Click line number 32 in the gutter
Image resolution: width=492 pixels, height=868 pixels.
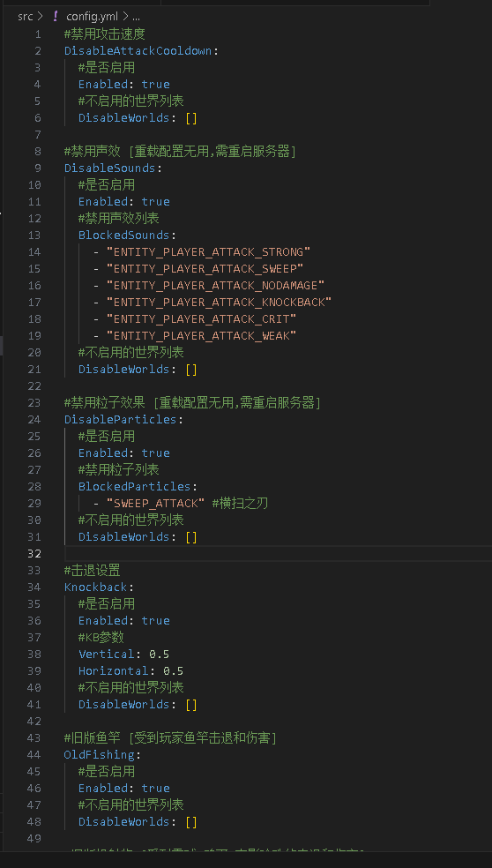(x=34, y=554)
